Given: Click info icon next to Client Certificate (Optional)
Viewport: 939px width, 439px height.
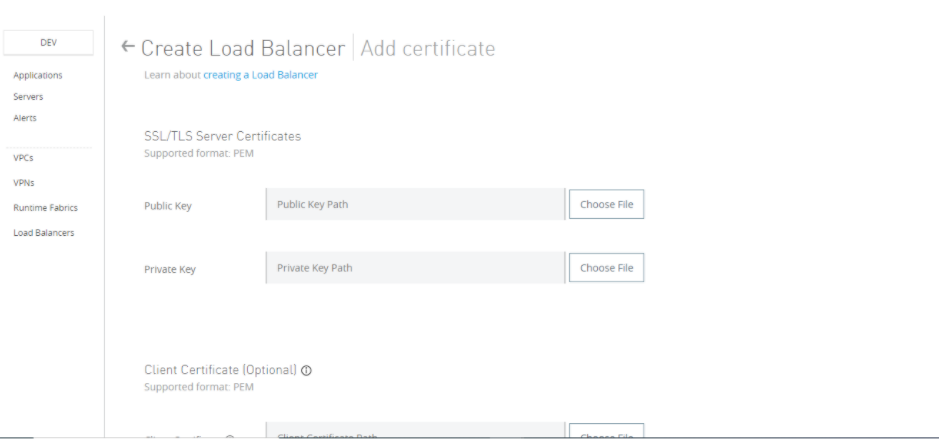Looking at the screenshot, I should [306, 370].
